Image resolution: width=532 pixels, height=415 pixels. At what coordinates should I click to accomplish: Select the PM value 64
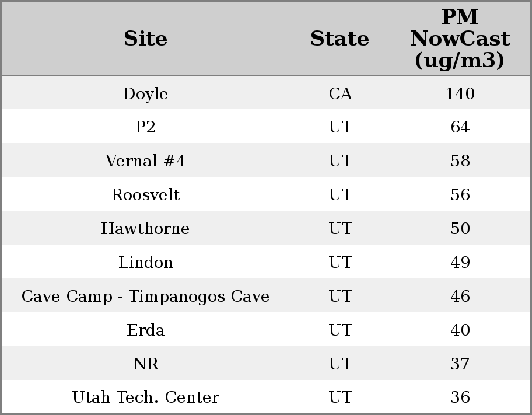[460, 127]
